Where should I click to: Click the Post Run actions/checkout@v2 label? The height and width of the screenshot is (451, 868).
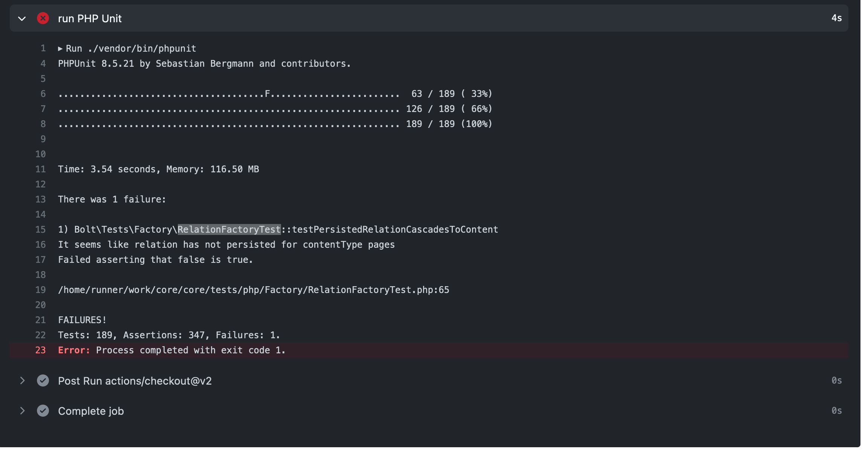click(134, 381)
